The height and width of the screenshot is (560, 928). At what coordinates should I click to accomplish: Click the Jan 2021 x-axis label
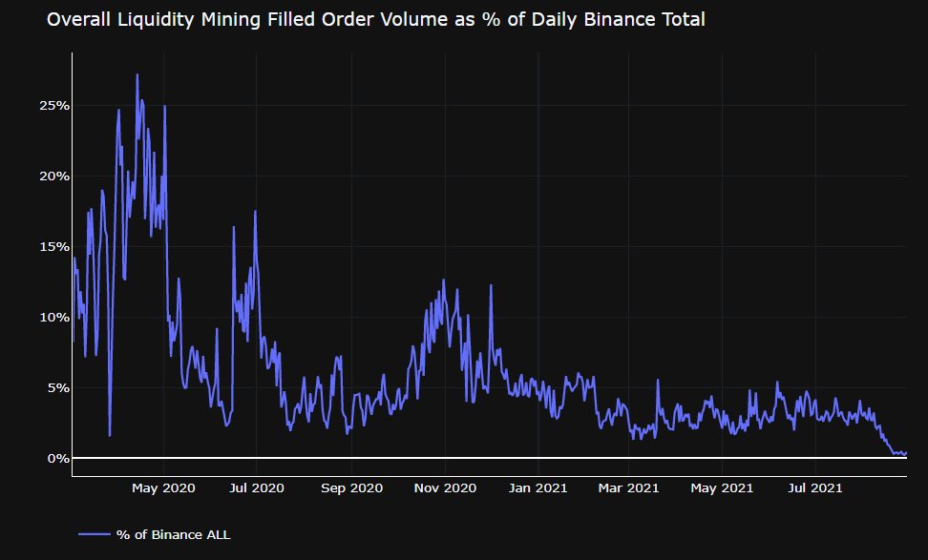click(538, 488)
